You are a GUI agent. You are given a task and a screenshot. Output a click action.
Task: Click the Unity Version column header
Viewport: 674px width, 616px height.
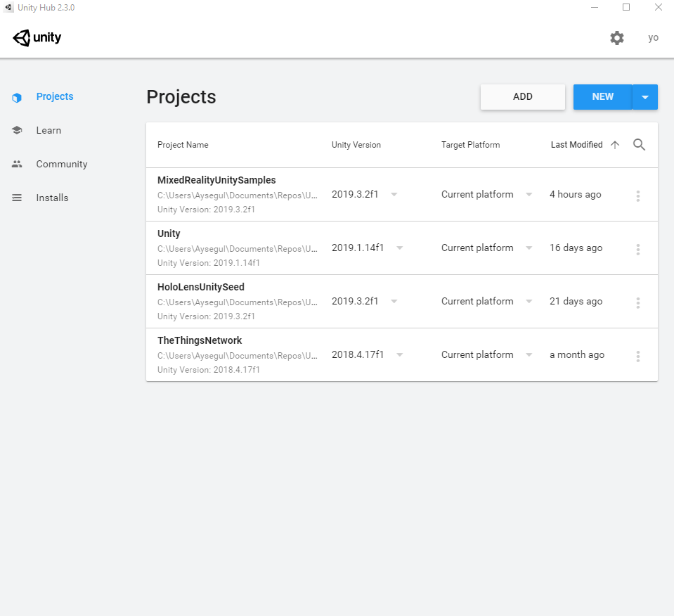(x=356, y=145)
